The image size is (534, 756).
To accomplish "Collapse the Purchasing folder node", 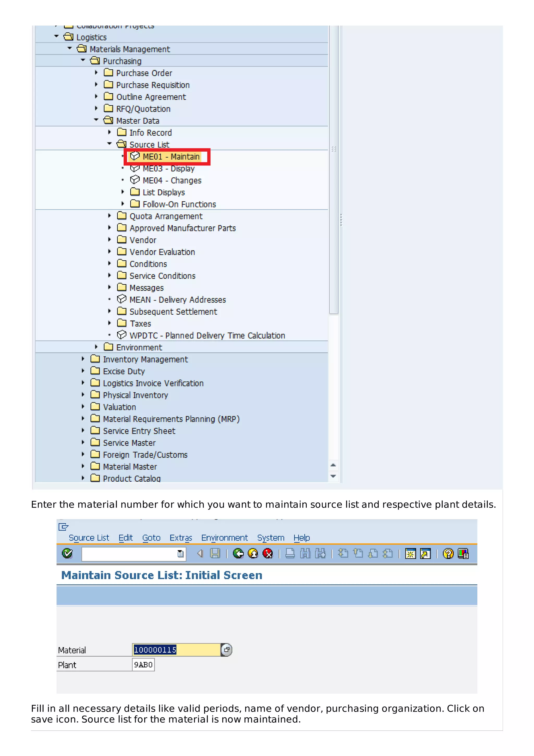I will pos(83,60).
